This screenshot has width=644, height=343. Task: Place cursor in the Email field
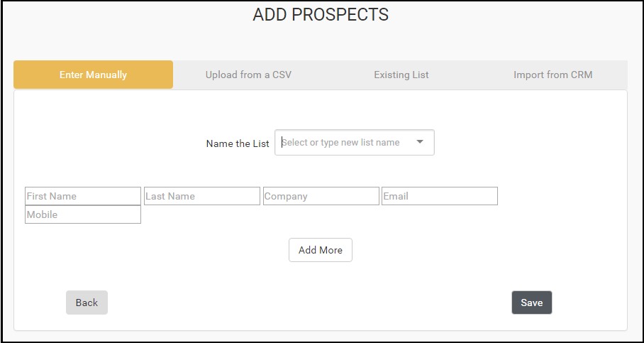pos(440,196)
